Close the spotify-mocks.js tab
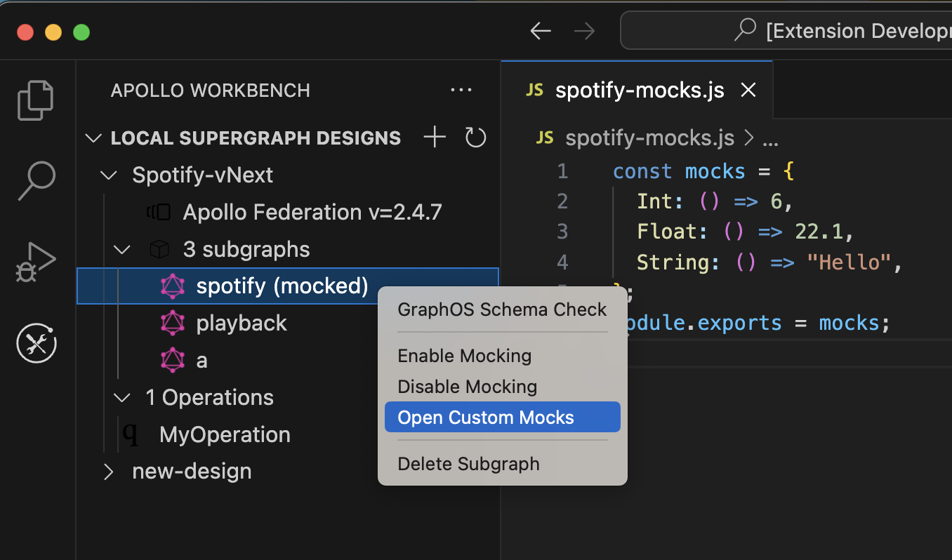 tap(748, 91)
